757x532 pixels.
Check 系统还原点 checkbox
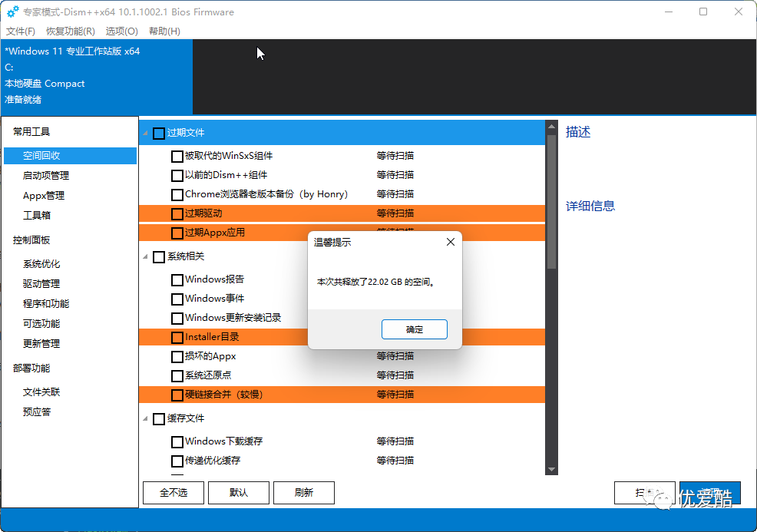click(177, 376)
